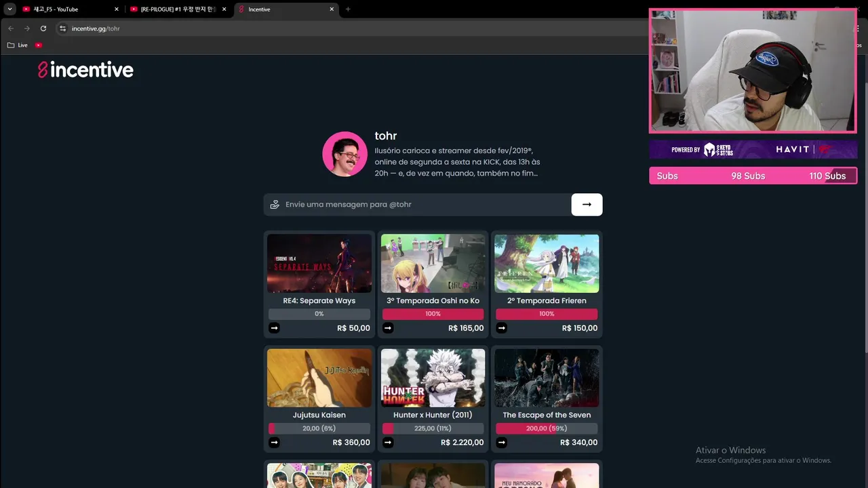Open tohr's profile avatar

[x=344, y=154]
